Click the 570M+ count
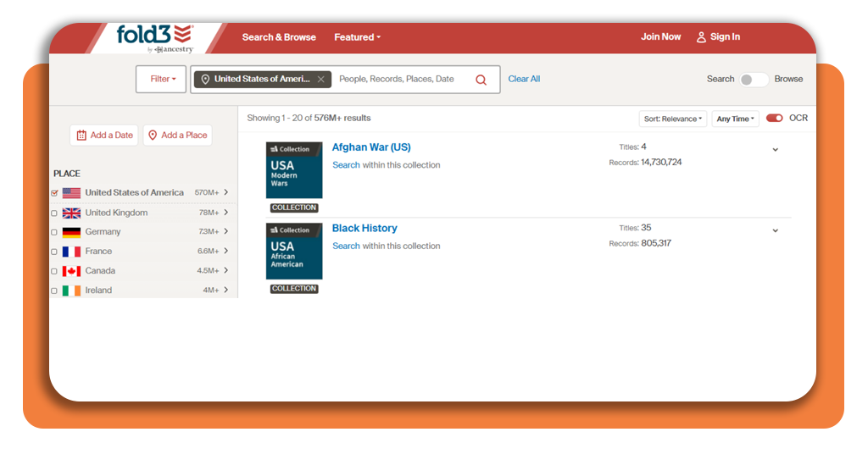The height and width of the screenshot is (454, 868). pyautogui.click(x=207, y=192)
